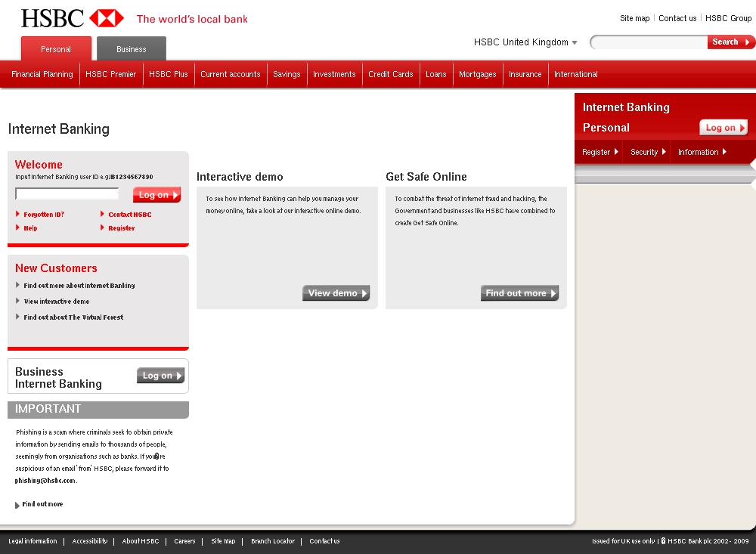Screen dimensions: 756x554
Task: Open the HSBC United Kingdom country dropdown
Action: (x=525, y=42)
